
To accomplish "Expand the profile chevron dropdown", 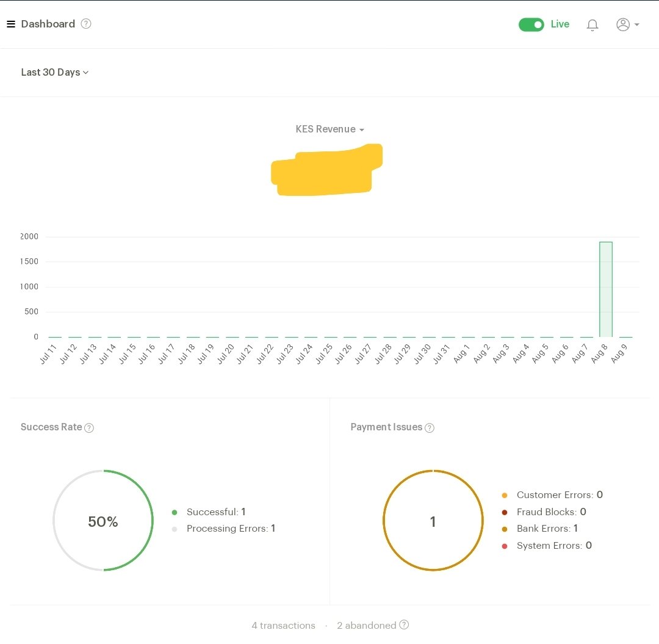I will point(637,24).
